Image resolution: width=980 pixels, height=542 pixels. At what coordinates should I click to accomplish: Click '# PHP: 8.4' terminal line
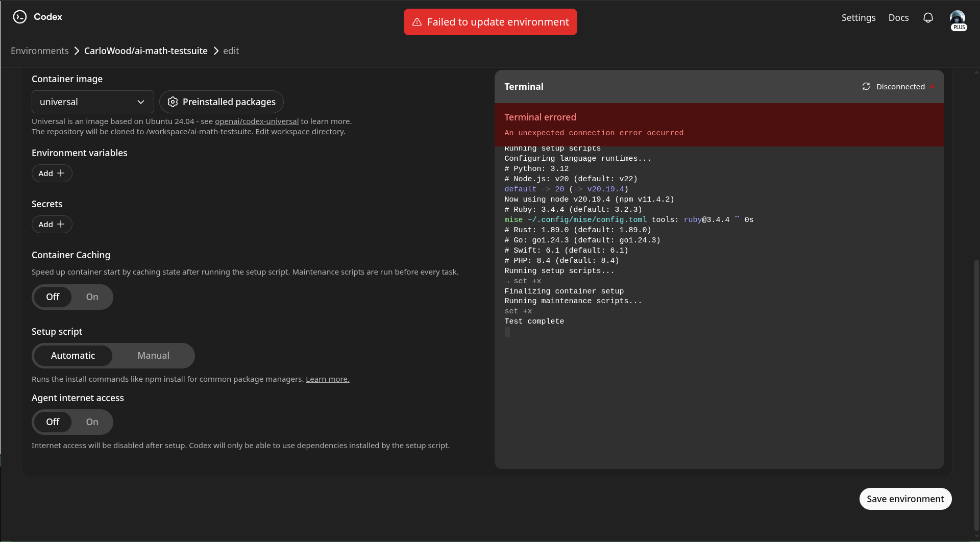coord(562,261)
